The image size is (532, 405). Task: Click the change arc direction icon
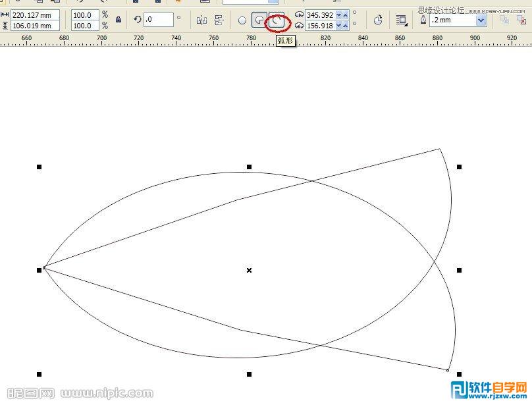(379, 20)
